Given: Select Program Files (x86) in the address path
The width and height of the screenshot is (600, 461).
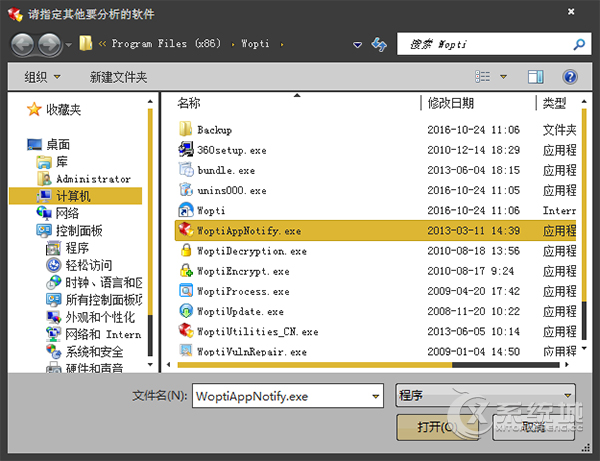Looking at the screenshot, I should (166, 43).
